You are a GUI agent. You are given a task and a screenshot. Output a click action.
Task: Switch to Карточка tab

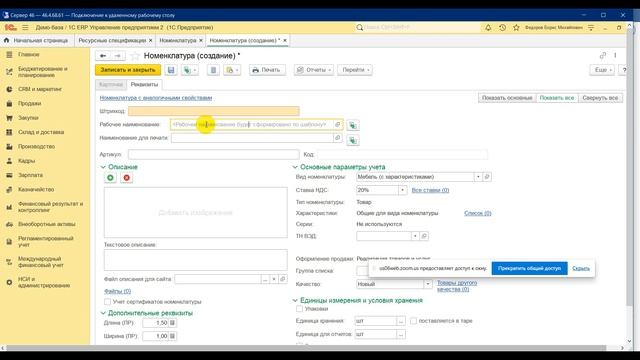[x=111, y=84]
